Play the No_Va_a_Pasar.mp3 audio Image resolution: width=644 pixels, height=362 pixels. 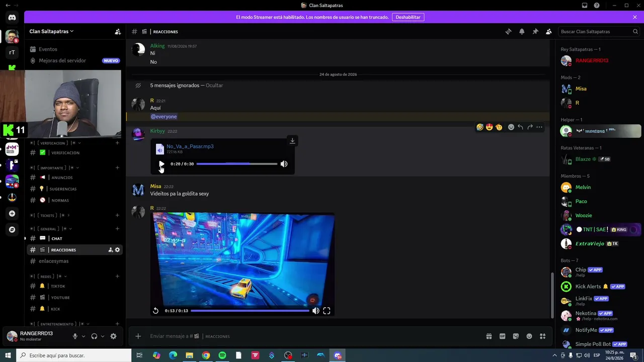161,164
